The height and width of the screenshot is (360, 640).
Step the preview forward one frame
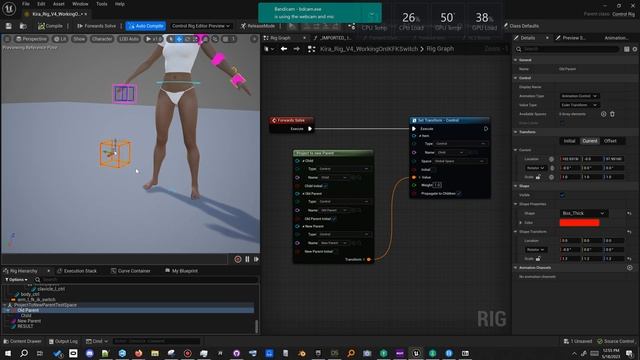point(256,259)
